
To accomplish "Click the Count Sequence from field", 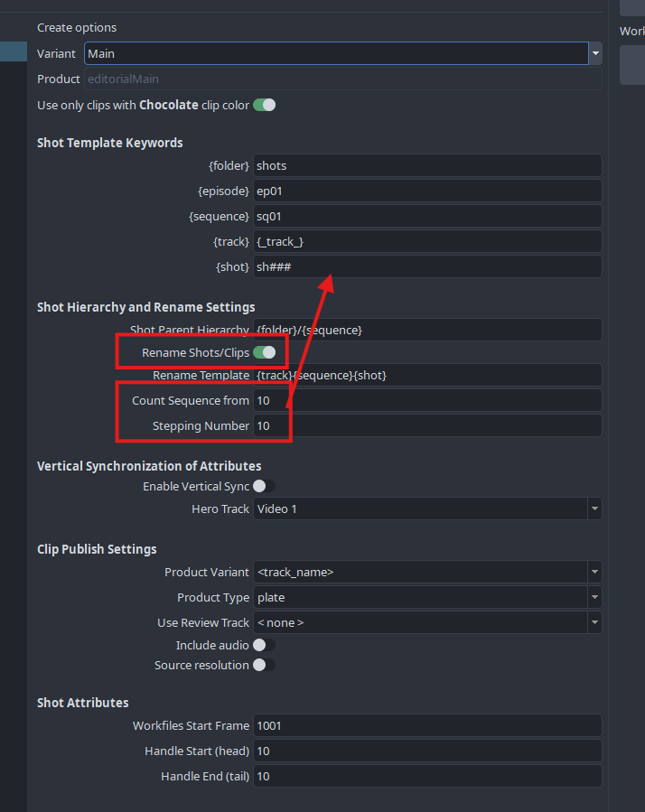I will 427,401.
